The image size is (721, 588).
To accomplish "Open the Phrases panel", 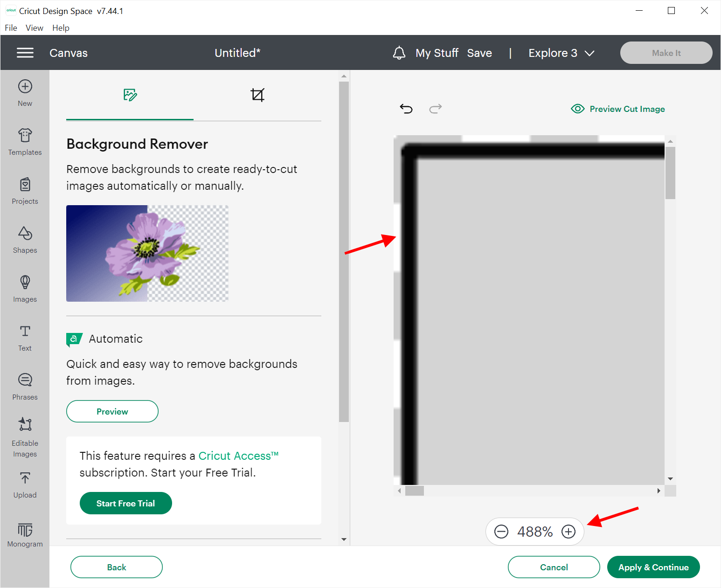I will pos(25,387).
